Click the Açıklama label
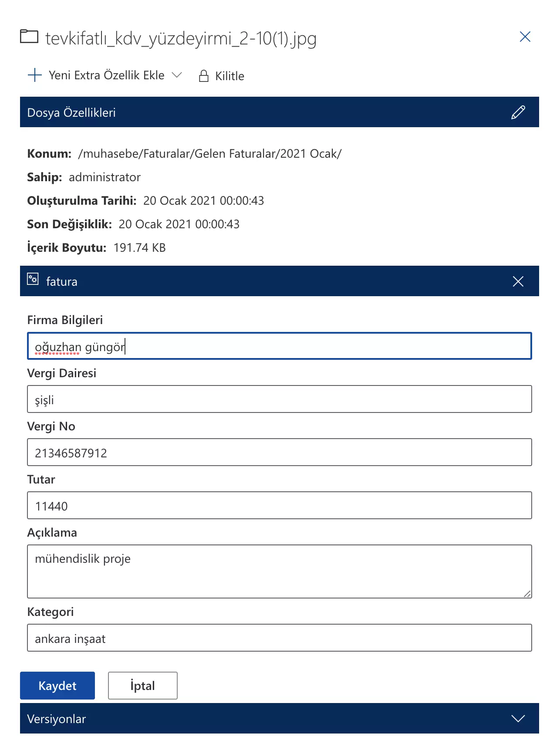The width and height of the screenshot is (560, 737). click(52, 533)
